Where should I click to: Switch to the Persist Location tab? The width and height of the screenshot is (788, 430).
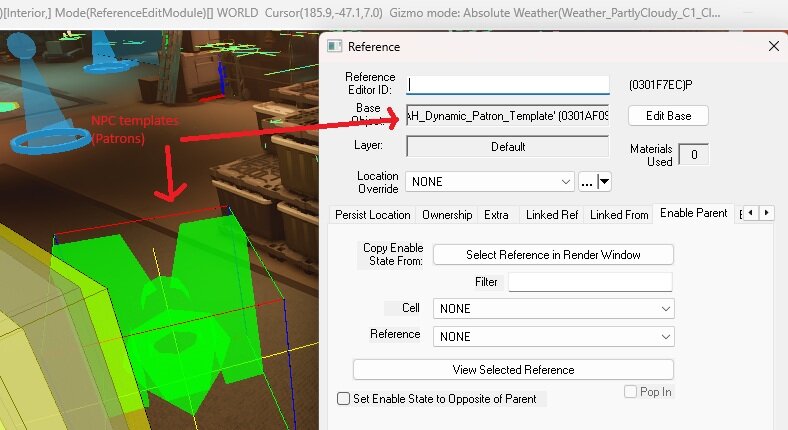coord(372,215)
